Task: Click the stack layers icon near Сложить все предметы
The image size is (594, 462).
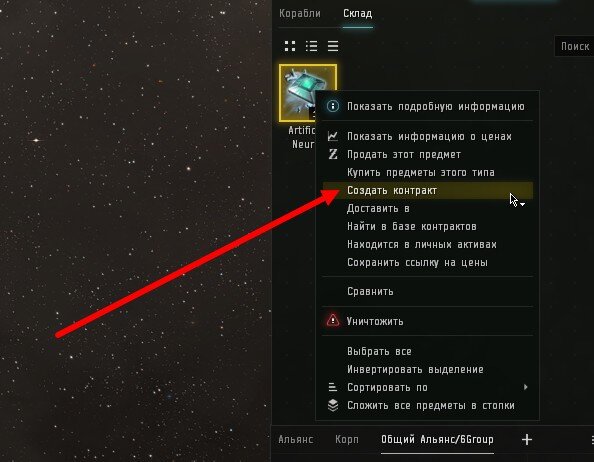Action: [x=333, y=405]
